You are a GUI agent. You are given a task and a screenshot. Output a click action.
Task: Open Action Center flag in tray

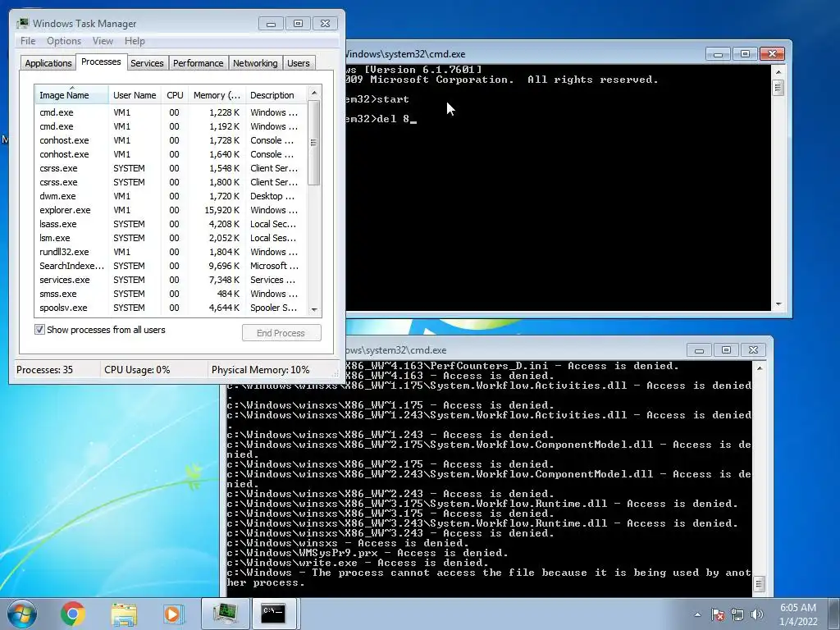718,614
